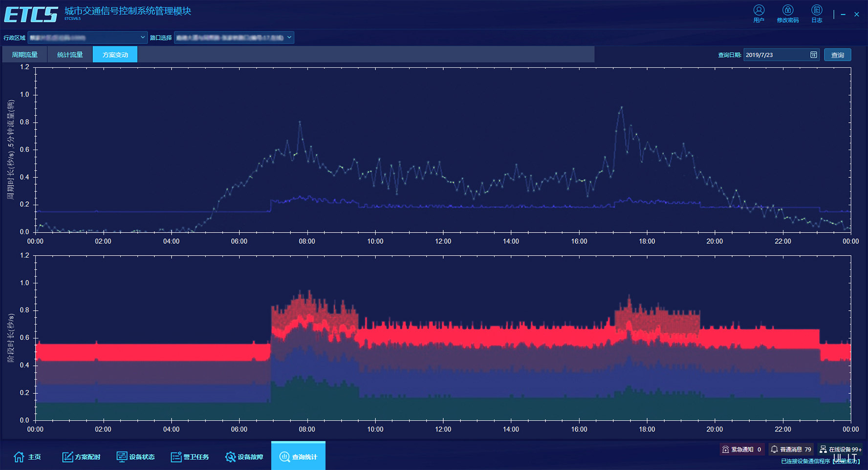Click the 修改密码 change password icon
This screenshot has width=868, height=470.
(x=787, y=13)
